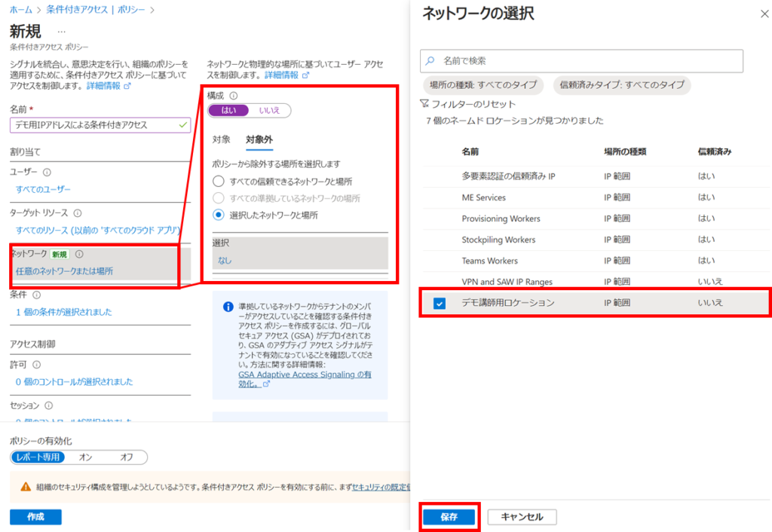Click the search magnifier icon
Viewport: 772px width, 532px height.
[430, 60]
